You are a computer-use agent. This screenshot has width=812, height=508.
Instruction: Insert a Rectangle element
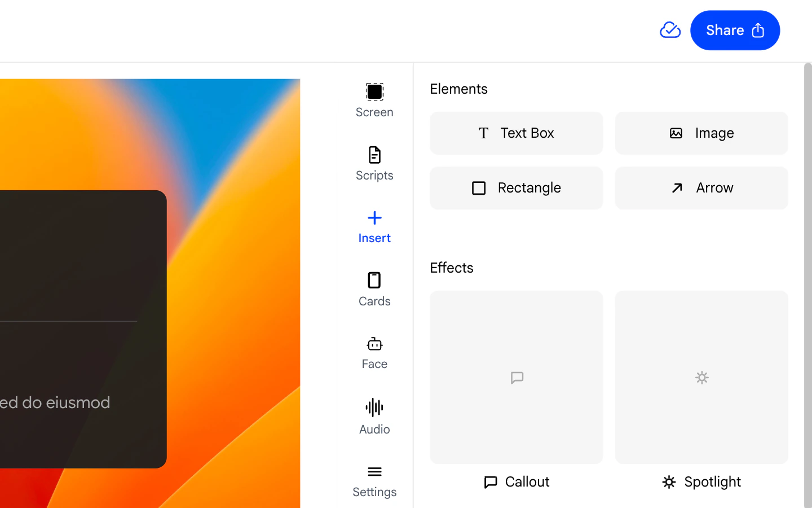517,188
